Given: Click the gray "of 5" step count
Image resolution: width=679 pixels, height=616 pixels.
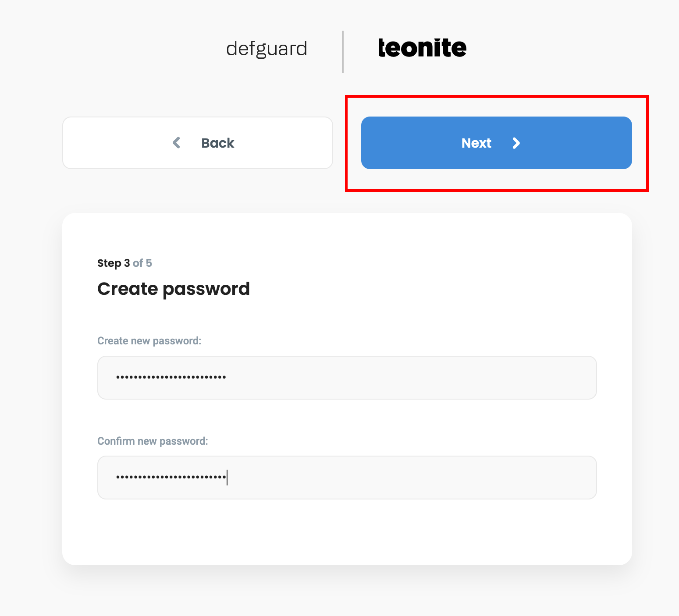Looking at the screenshot, I should tap(142, 263).
